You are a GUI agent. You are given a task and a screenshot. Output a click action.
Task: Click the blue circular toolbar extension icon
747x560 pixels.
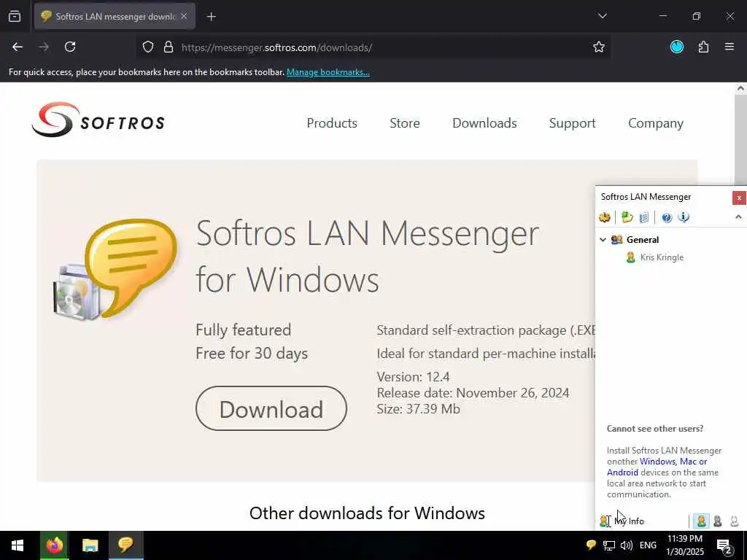click(x=677, y=47)
